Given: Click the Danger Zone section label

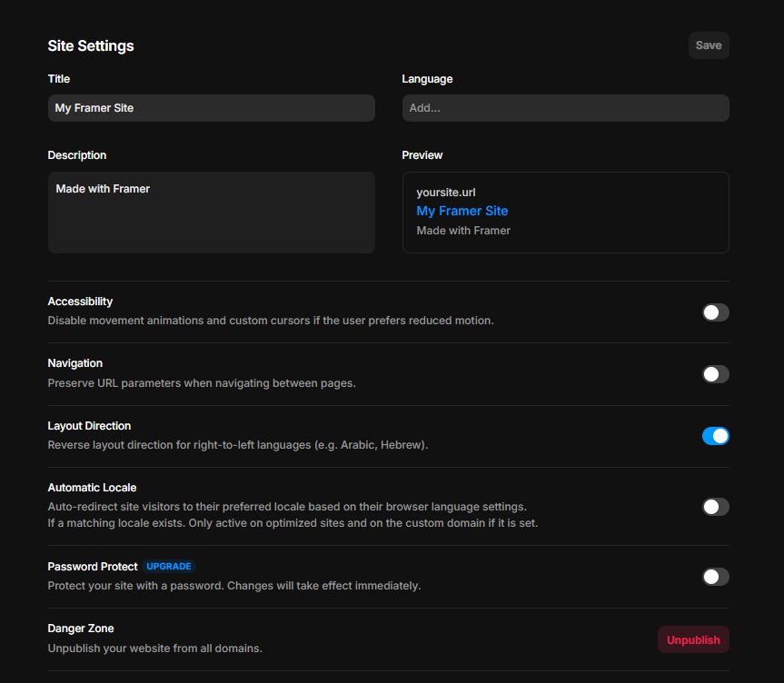Looking at the screenshot, I should click(81, 629).
